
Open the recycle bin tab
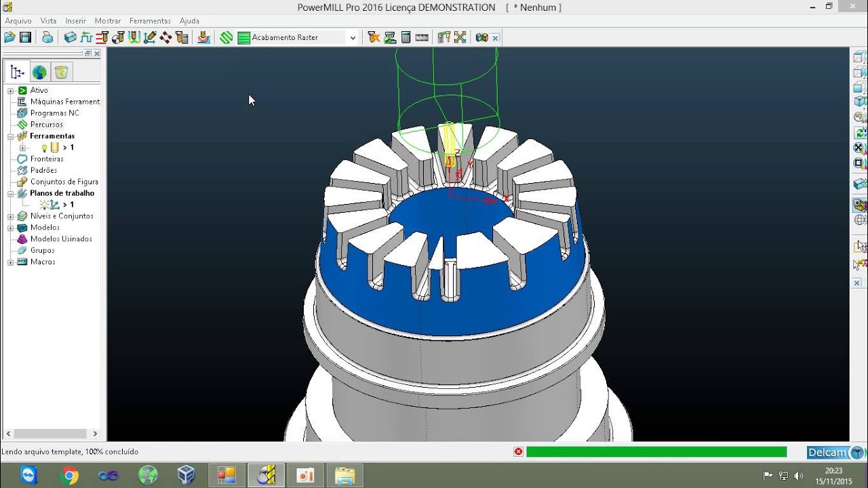pos(61,72)
